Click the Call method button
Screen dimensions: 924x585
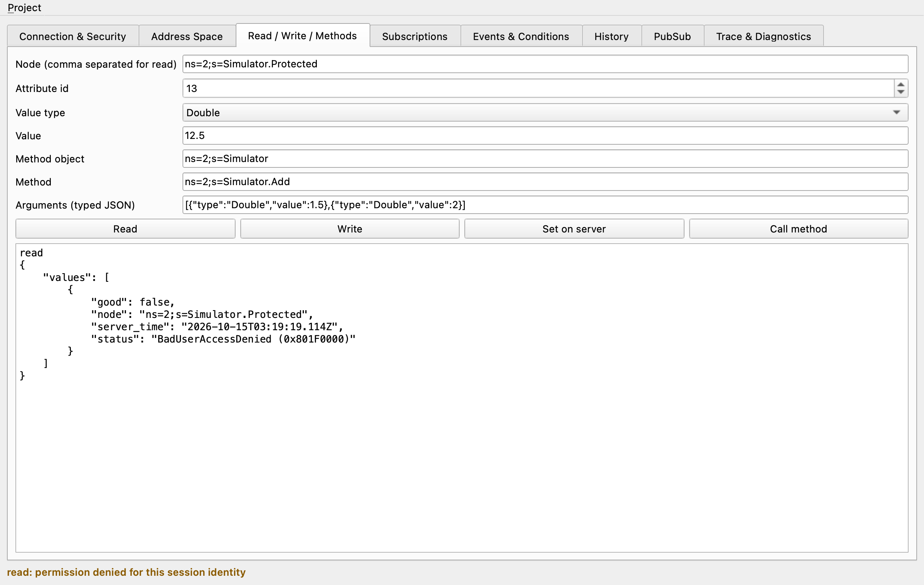click(798, 229)
